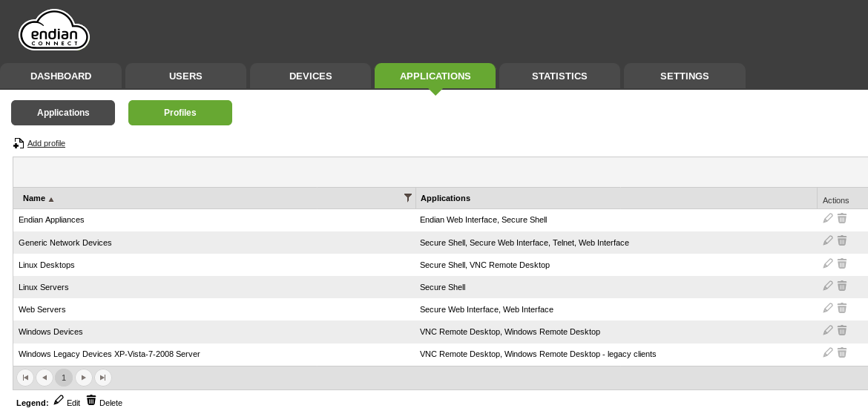Click the cell listing Telnet applications
868x411 pixels.
click(616, 243)
